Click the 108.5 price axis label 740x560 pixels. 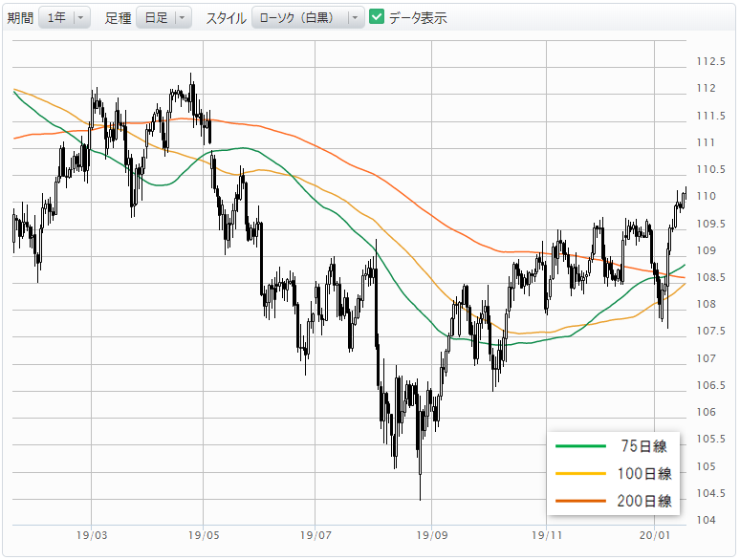pos(710,277)
